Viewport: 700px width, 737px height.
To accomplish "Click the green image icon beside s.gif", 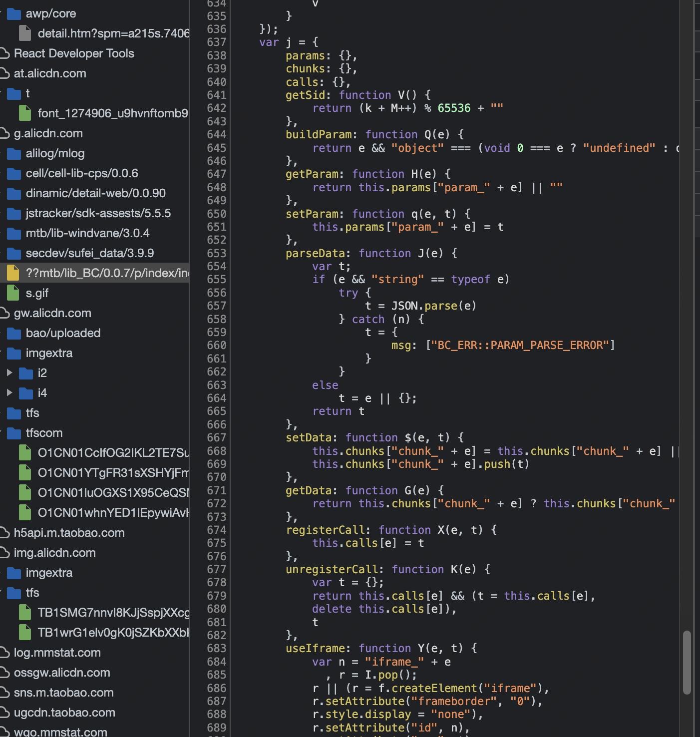I will click(13, 293).
